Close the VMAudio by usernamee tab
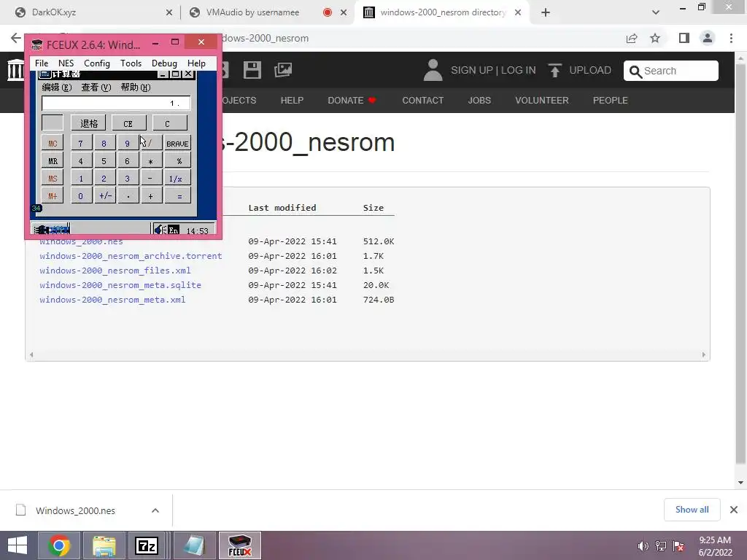 tap(344, 13)
